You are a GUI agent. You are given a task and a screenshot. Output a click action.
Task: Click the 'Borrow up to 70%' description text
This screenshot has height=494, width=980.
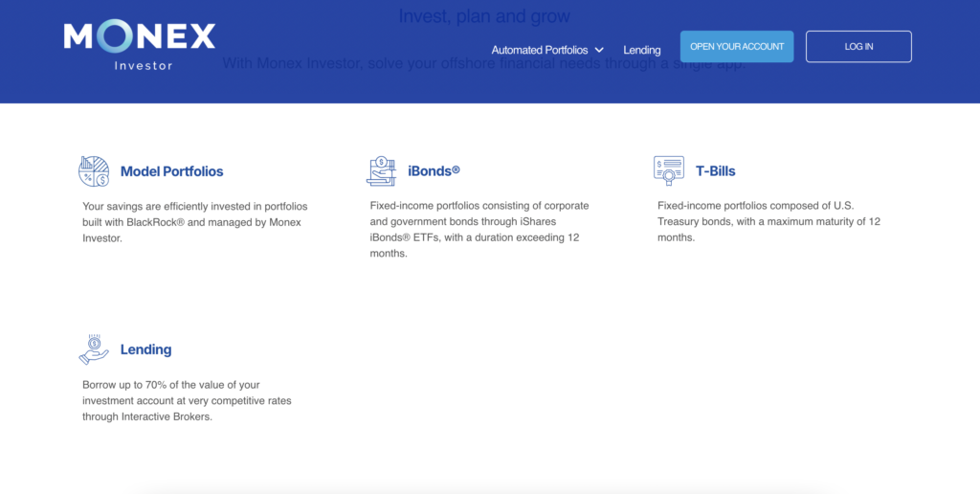[187, 400]
